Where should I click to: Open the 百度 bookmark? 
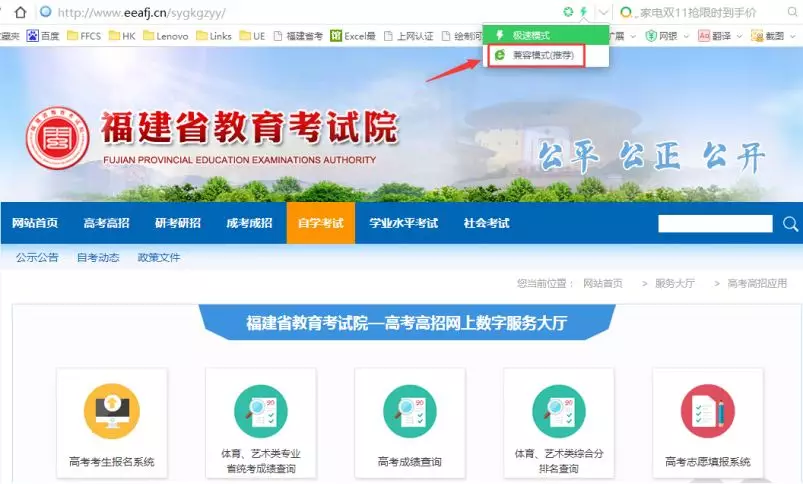pos(43,36)
